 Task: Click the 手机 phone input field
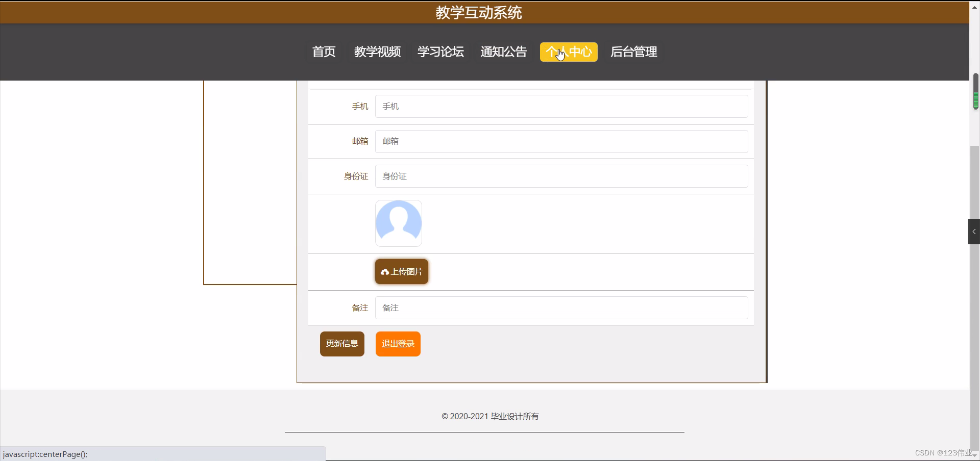pos(560,106)
